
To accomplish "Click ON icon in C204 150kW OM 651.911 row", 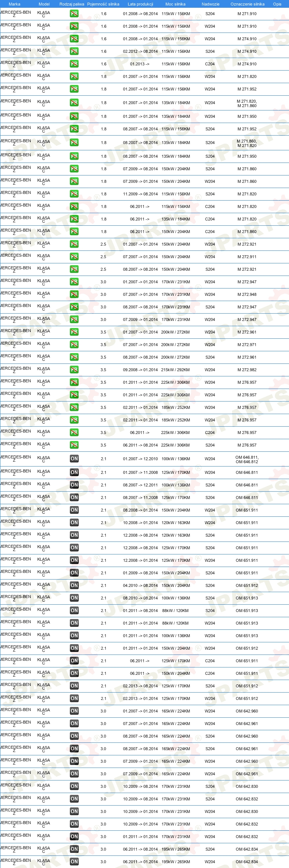I will (x=74, y=673).
